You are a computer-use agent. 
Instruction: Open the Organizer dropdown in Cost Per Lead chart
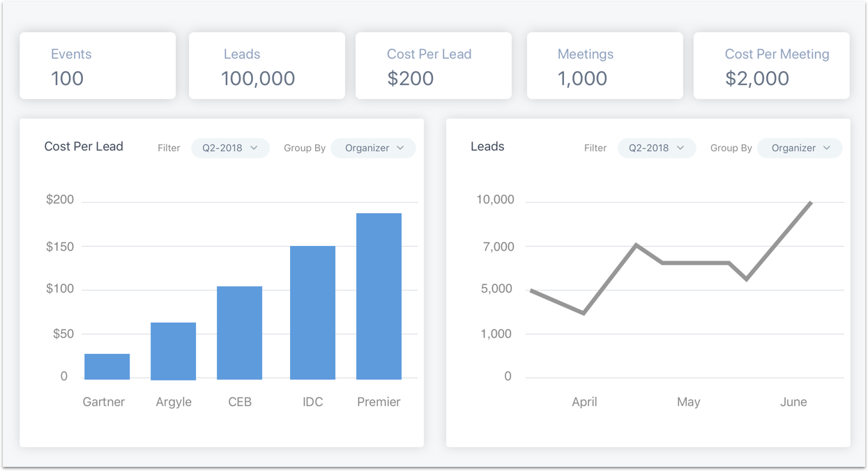[374, 148]
